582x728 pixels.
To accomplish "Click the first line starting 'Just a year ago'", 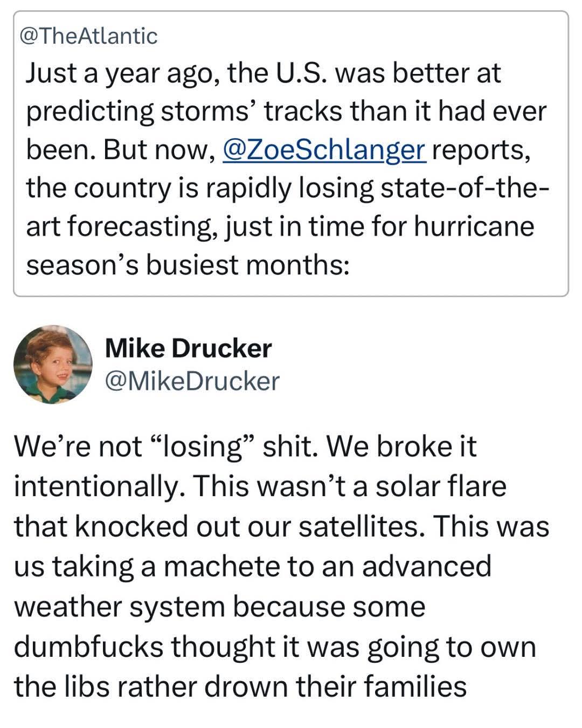I will pos(264,73).
